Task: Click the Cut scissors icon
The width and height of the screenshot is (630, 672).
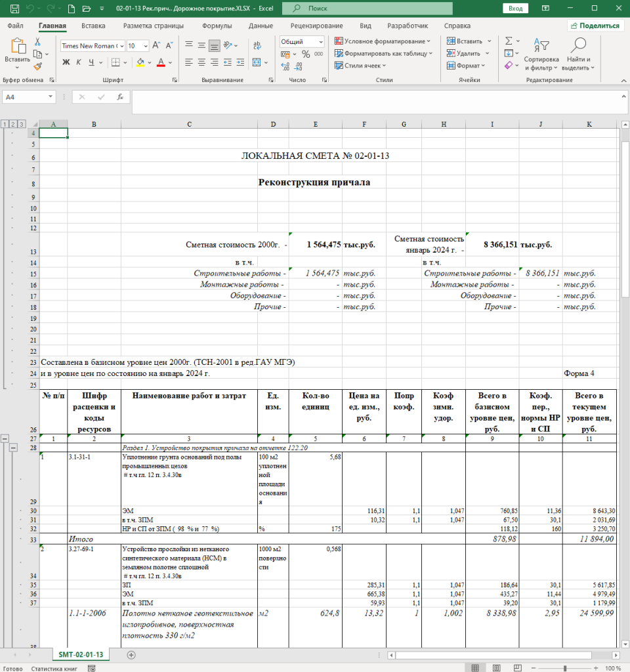Action: click(x=37, y=41)
